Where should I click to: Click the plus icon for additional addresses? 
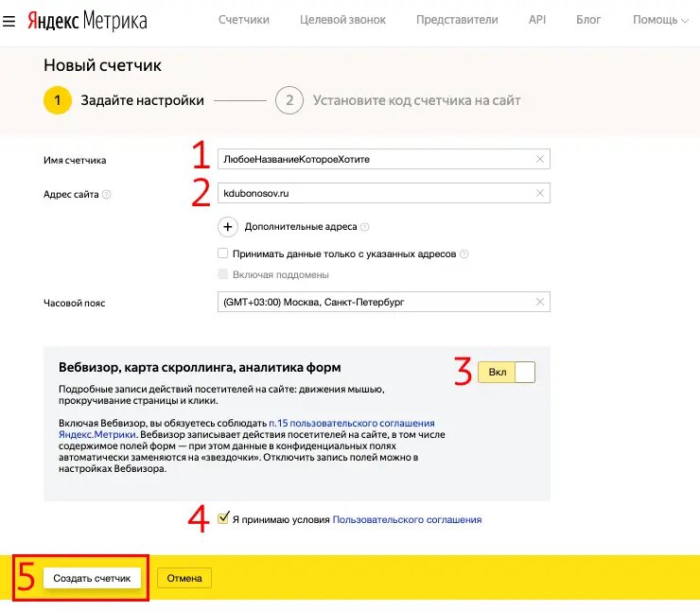228,227
